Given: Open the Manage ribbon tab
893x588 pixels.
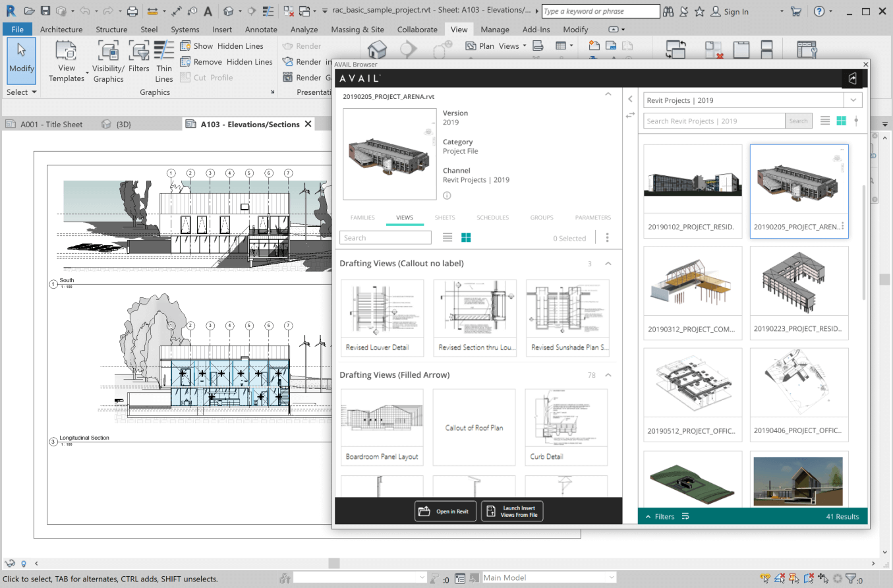Looking at the screenshot, I should [495, 30].
